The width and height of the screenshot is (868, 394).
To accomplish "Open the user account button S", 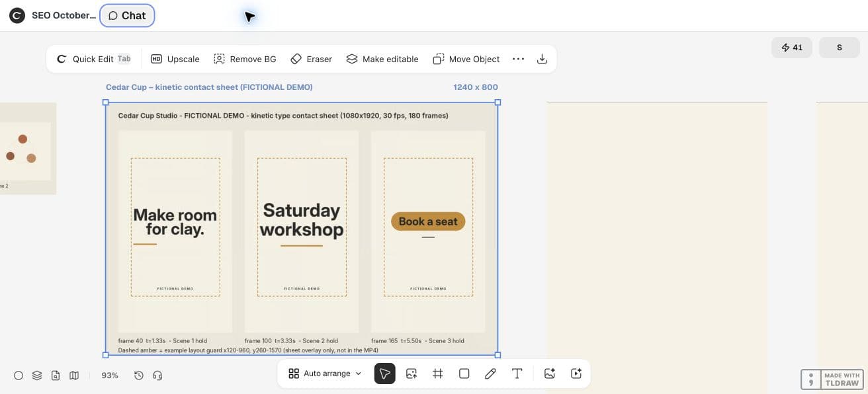I will pos(840,48).
